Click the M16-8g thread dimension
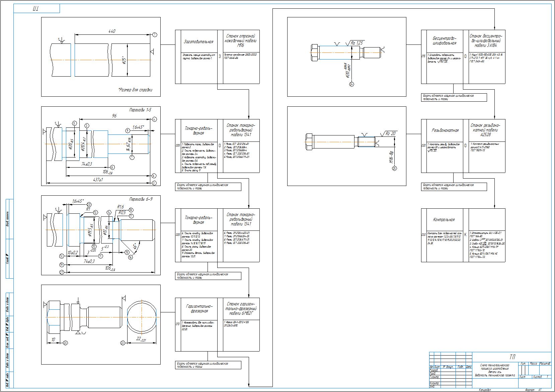 [x=391, y=157]
